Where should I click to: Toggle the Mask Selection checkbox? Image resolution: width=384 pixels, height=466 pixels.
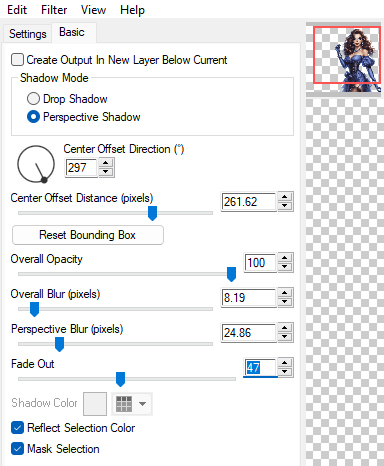click(x=17, y=449)
